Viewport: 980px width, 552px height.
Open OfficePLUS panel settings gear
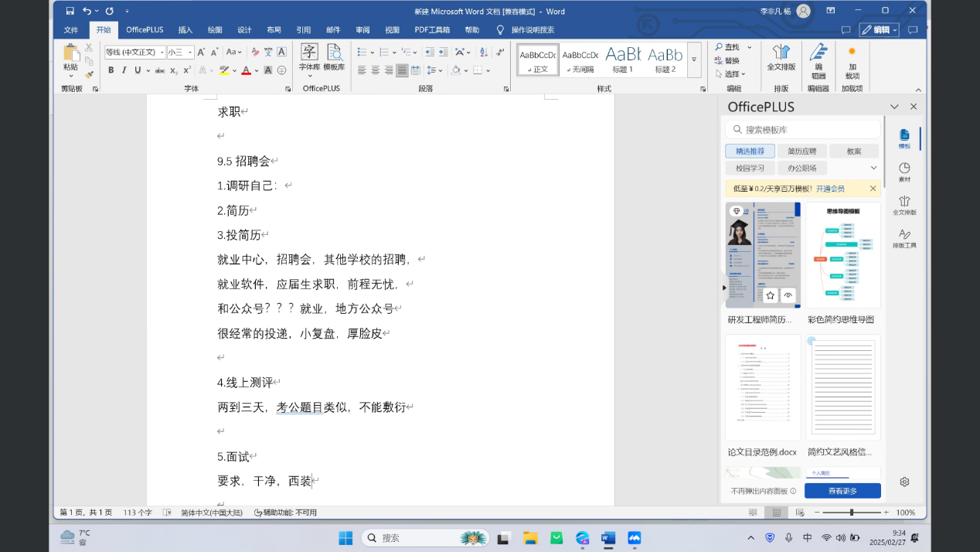[x=904, y=482]
